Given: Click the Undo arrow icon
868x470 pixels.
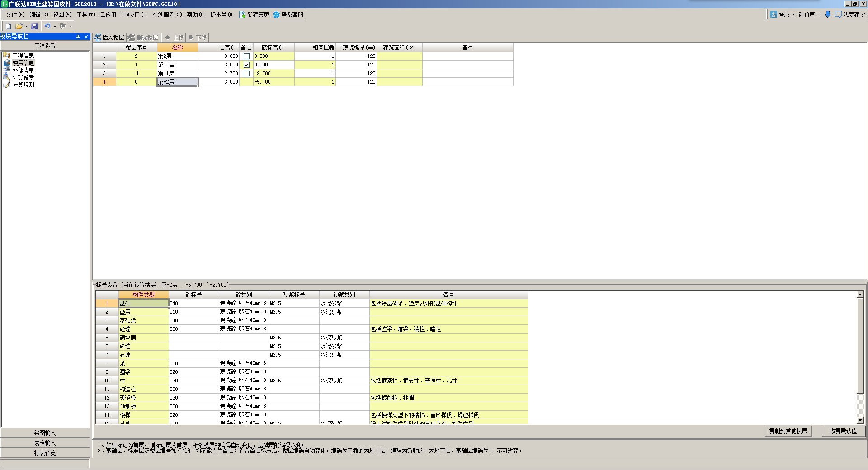Looking at the screenshot, I should pyautogui.click(x=47, y=26).
